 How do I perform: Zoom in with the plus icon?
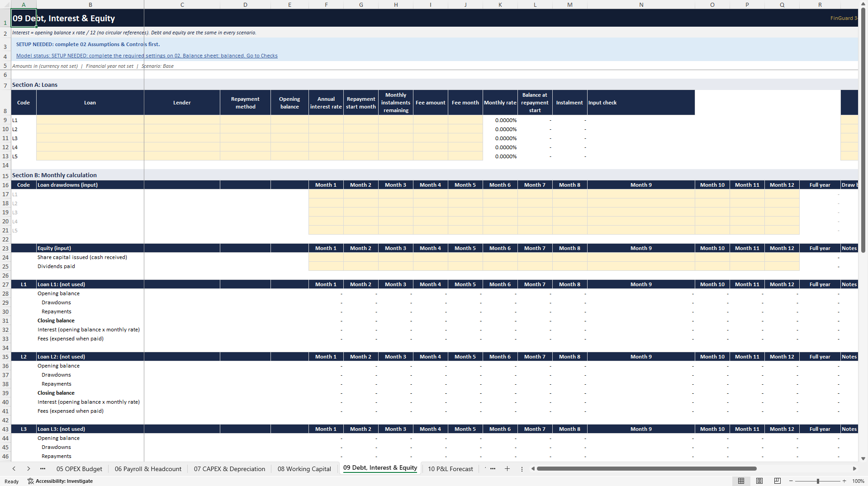click(x=844, y=481)
